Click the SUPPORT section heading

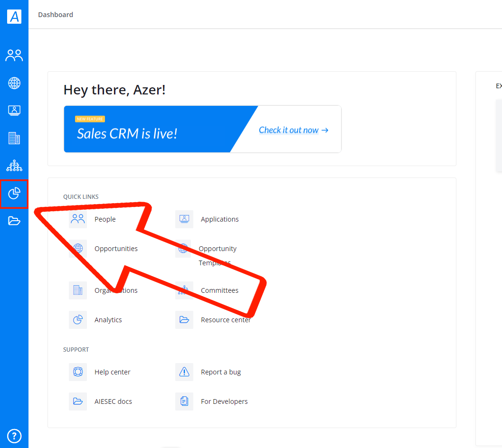76,349
